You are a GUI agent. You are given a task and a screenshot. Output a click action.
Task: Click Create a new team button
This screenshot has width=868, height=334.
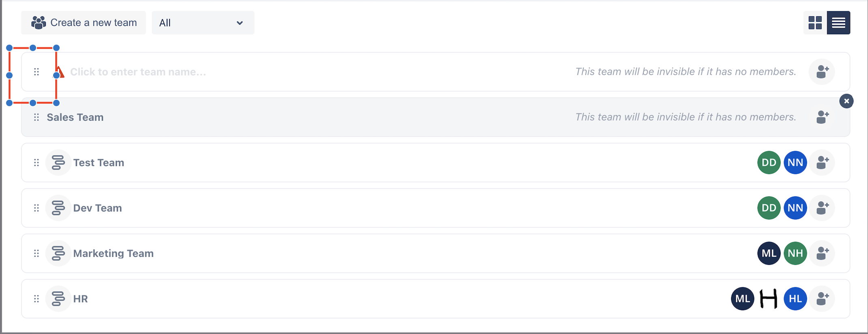pyautogui.click(x=84, y=23)
